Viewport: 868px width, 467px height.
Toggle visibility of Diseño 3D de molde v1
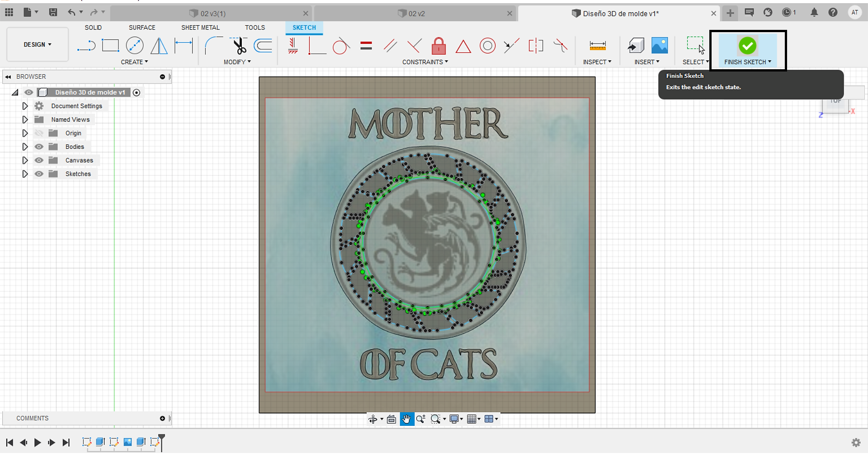28,92
